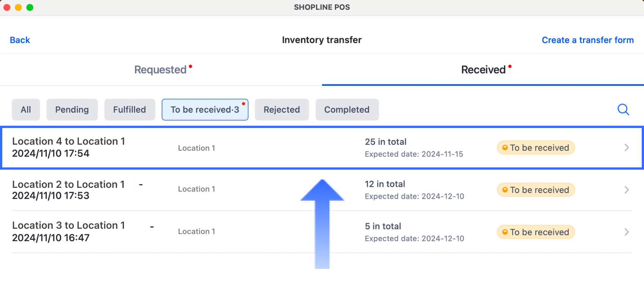
Task: Click the Location 3 'To be received' status badge
Action: point(536,232)
